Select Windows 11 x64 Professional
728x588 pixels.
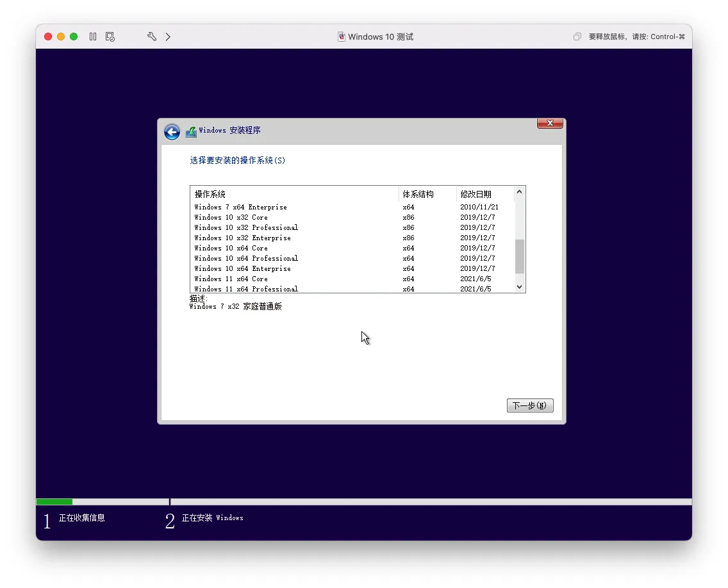352,288
